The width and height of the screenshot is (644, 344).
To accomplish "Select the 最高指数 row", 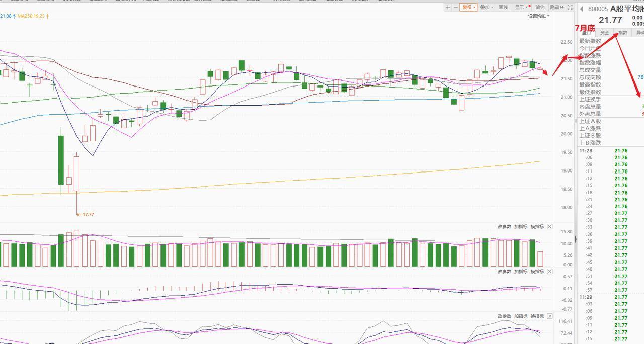I will 610,85.
